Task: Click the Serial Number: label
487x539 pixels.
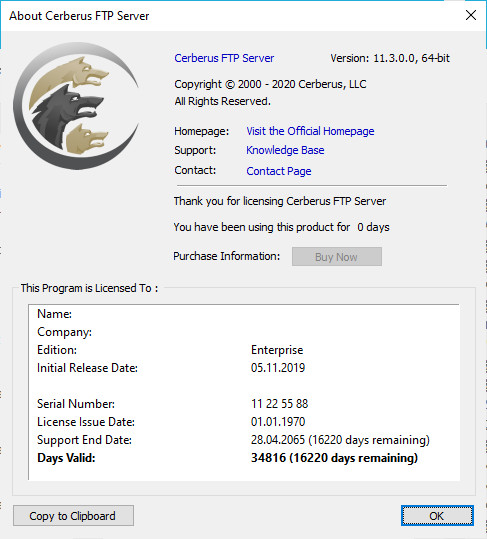Action: (x=76, y=404)
